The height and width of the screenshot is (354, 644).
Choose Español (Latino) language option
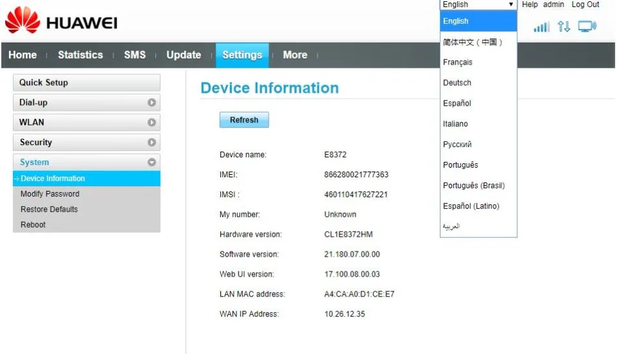[x=478, y=206]
